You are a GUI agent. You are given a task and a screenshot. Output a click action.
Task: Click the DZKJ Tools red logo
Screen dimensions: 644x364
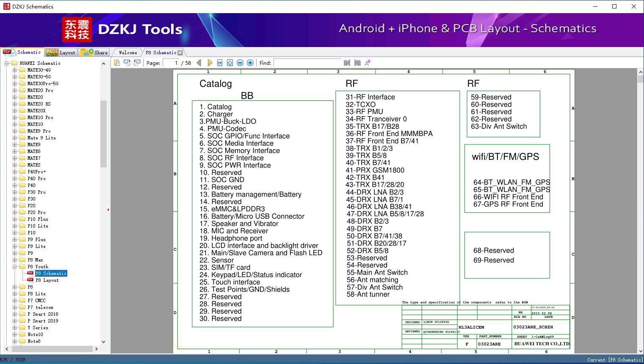point(77,30)
